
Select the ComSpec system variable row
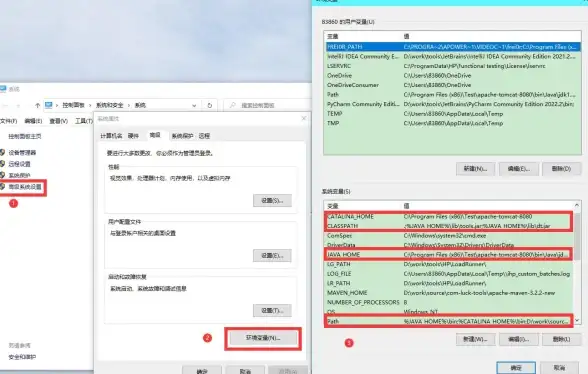[x=449, y=236]
